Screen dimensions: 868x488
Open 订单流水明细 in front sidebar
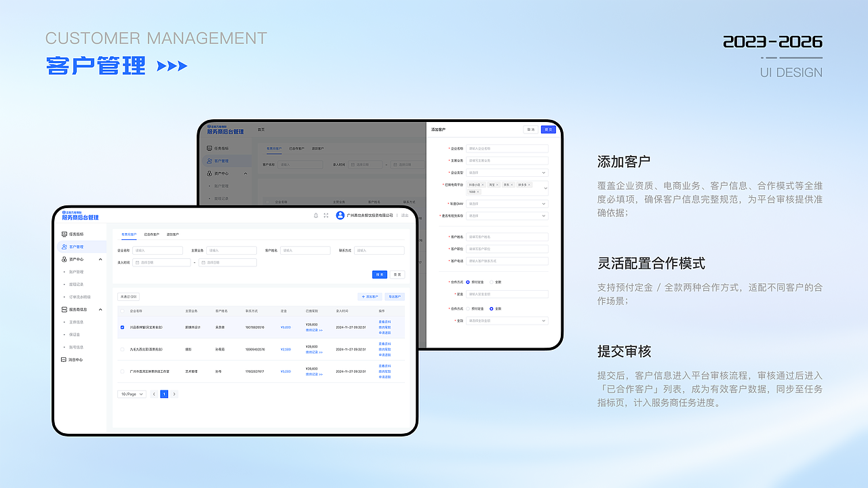(x=80, y=297)
